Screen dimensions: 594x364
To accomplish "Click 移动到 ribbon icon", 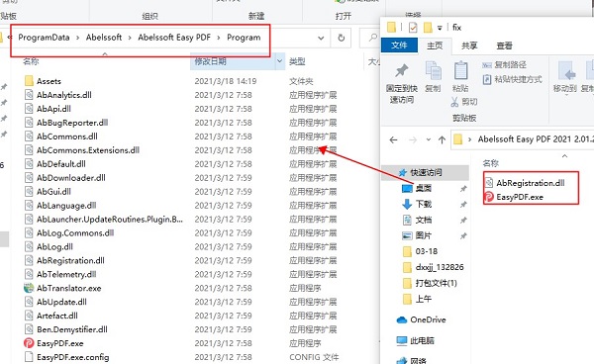I will (x=566, y=71).
